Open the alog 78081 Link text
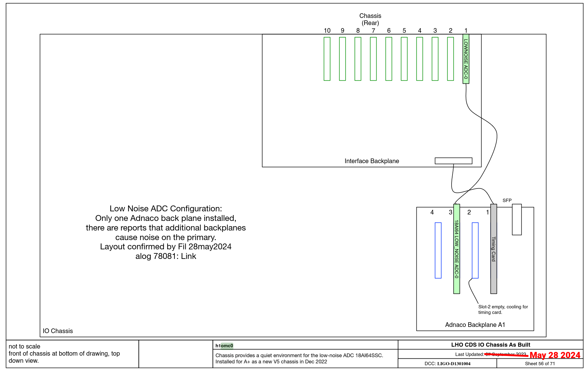 (x=166, y=256)
